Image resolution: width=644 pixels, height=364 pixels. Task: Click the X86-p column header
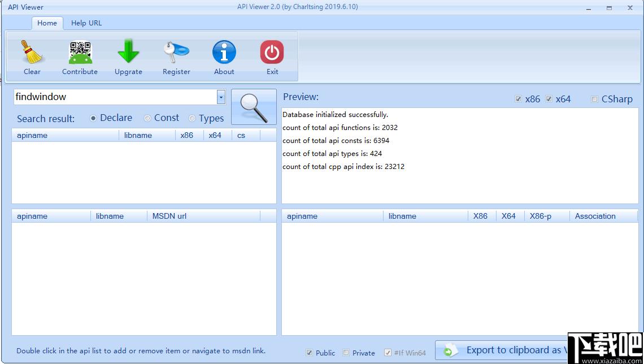pos(547,216)
